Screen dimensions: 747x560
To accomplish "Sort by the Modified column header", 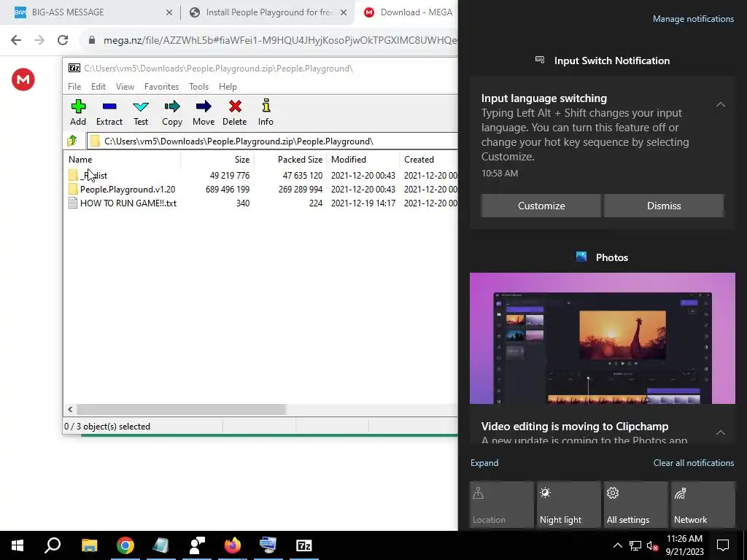I will point(363,160).
